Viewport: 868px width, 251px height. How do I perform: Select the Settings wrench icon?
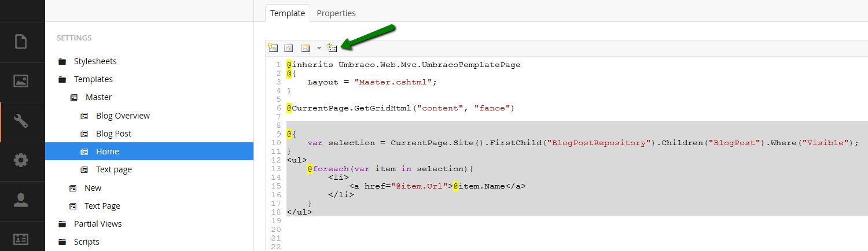point(21,121)
